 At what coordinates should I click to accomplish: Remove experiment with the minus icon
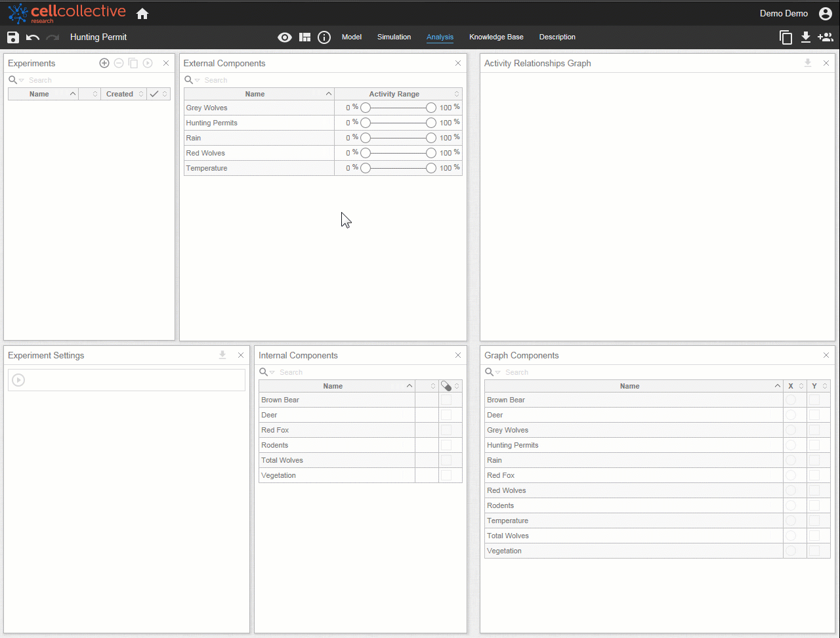pyautogui.click(x=119, y=63)
